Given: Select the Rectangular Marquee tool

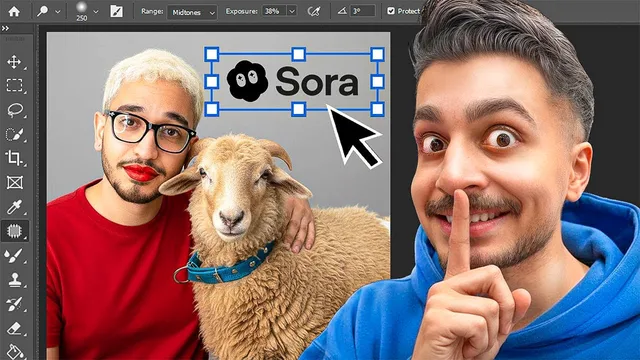Looking at the screenshot, I should [x=15, y=85].
